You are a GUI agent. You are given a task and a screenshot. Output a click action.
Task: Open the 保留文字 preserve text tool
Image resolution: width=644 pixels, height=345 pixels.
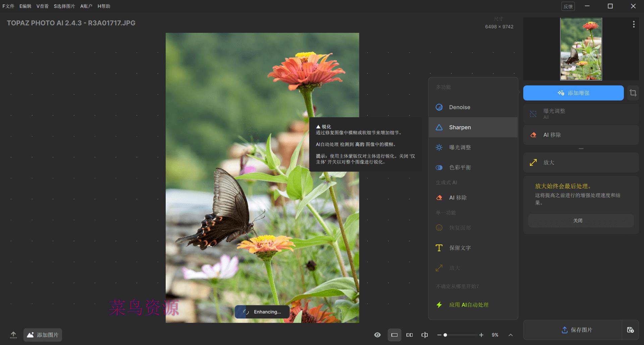point(460,248)
